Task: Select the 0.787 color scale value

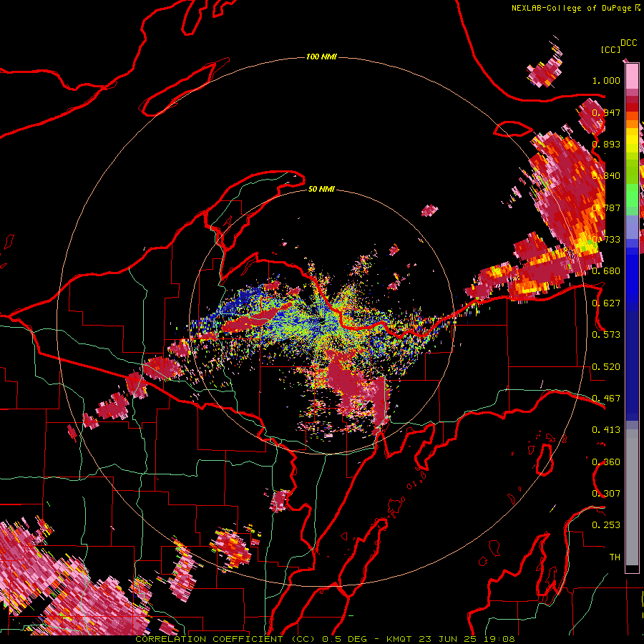Action: (x=606, y=208)
